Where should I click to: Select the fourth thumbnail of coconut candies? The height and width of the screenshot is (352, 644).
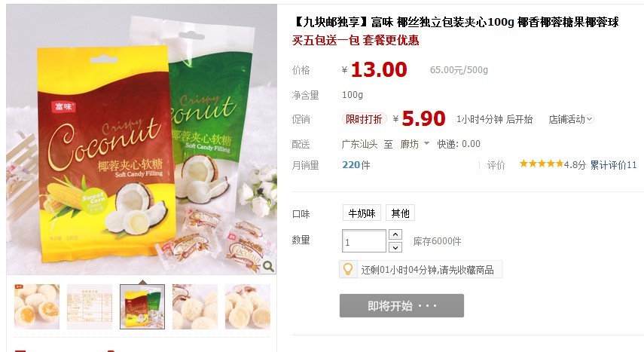click(195, 306)
